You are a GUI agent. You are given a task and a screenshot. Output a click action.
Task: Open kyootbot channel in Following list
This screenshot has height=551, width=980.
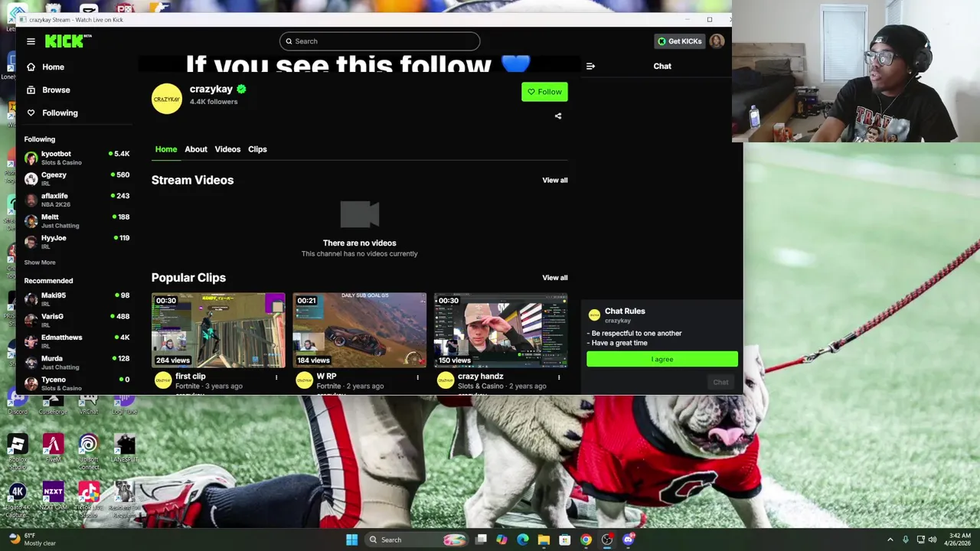[x=77, y=158]
